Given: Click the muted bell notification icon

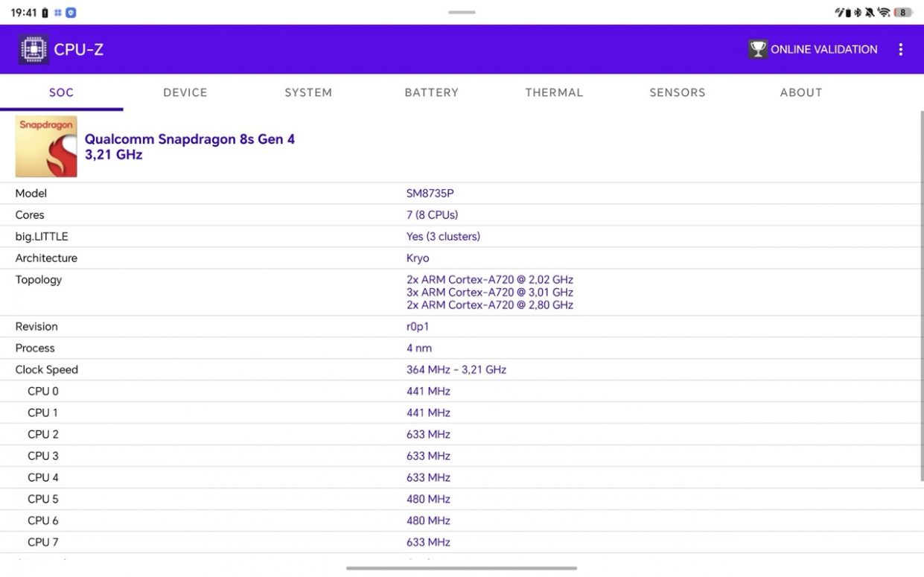Looking at the screenshot, I should coord(869,12).
